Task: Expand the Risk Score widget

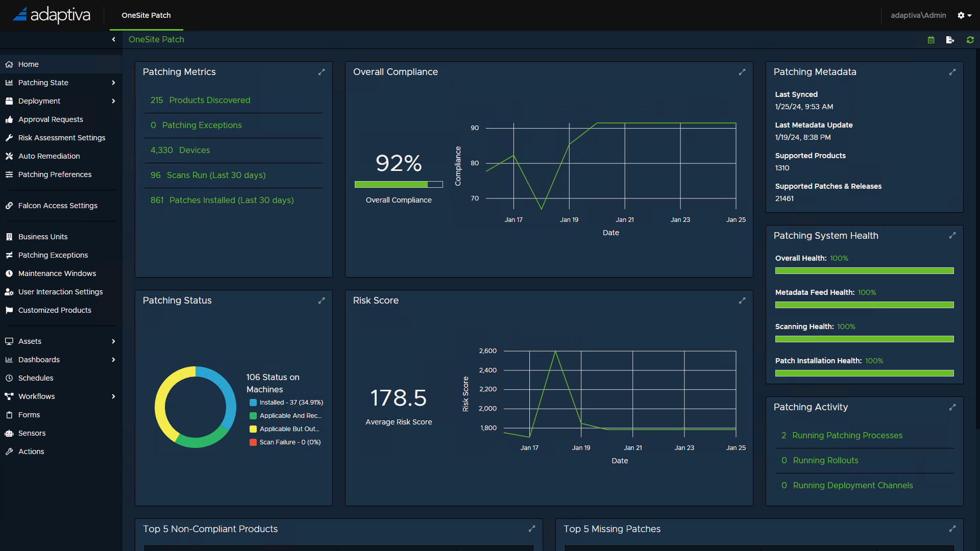Action: point(742,300)
